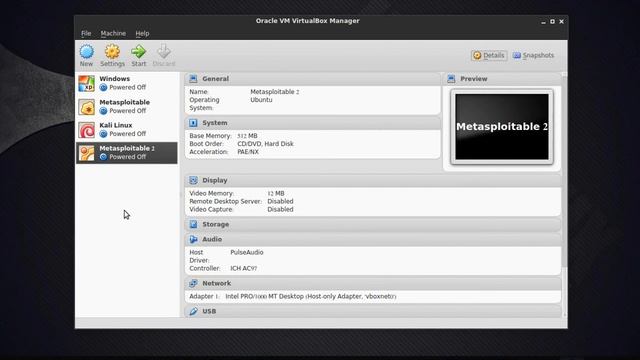
Task: Select the Kali Linux swirl icon
Action: (x=87, y=130)
